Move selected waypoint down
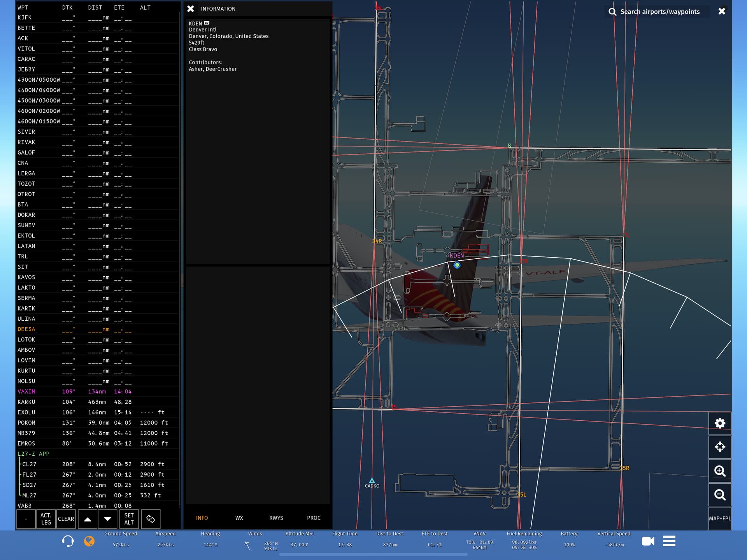This screenshot has width=747, height=560. 108,519
